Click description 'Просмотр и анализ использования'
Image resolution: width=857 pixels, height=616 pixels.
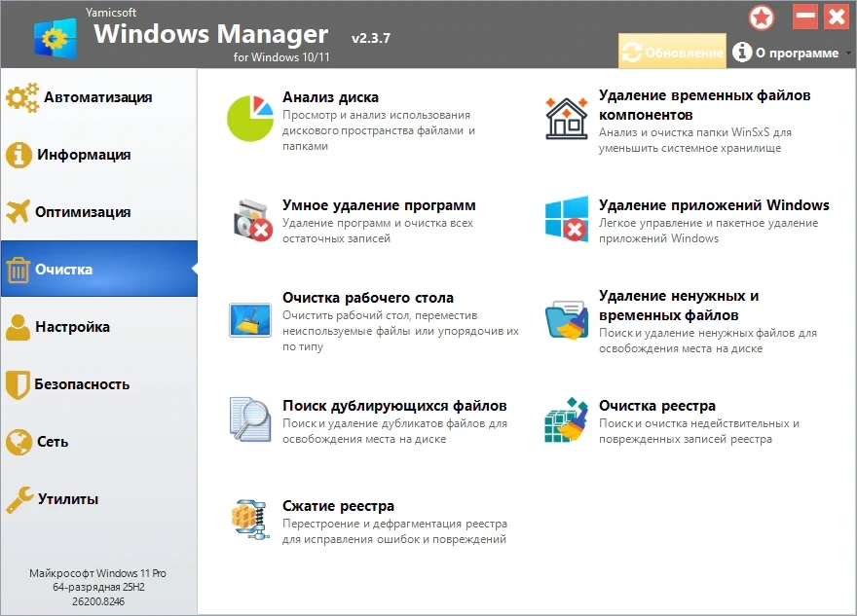pos(376,115)
